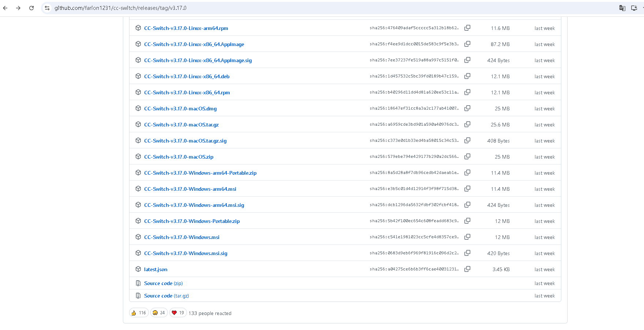Image resolution: width=644 pixels, height=330 pixels.
Task: Click the translate page icon
Action: (622, 8)
